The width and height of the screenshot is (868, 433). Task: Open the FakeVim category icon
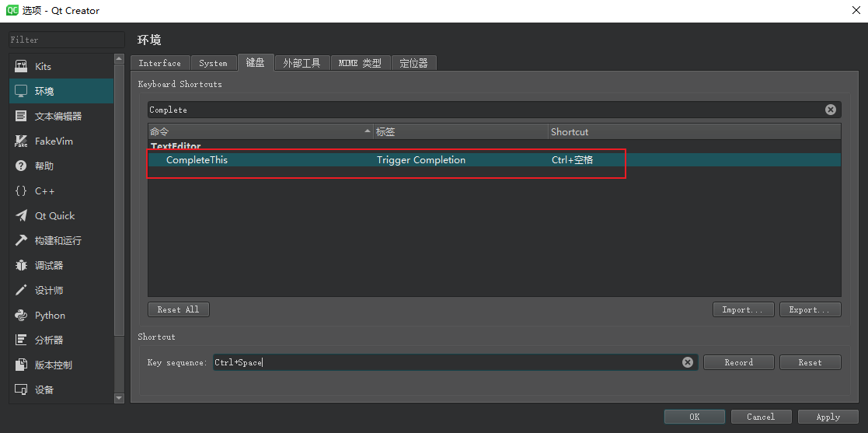click(x=21, y=141)
